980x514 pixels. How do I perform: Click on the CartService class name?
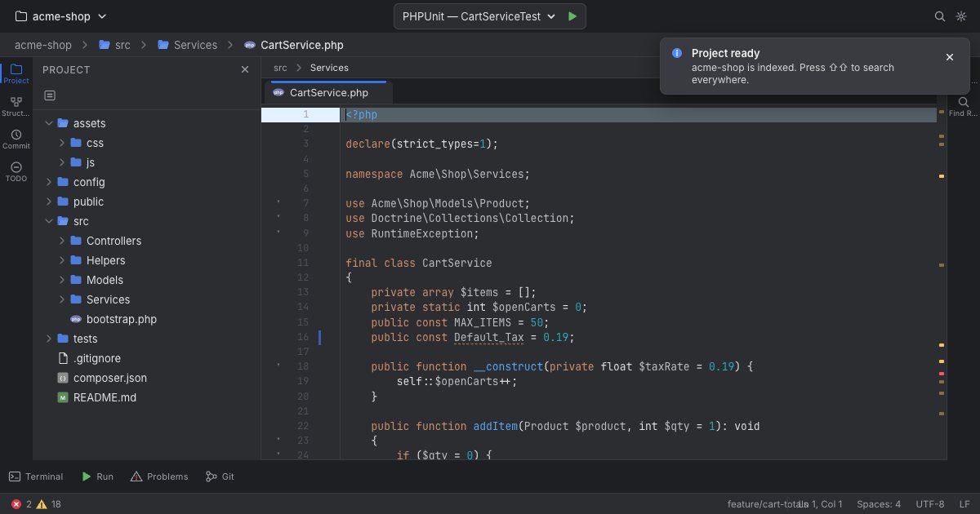[457, 263]
